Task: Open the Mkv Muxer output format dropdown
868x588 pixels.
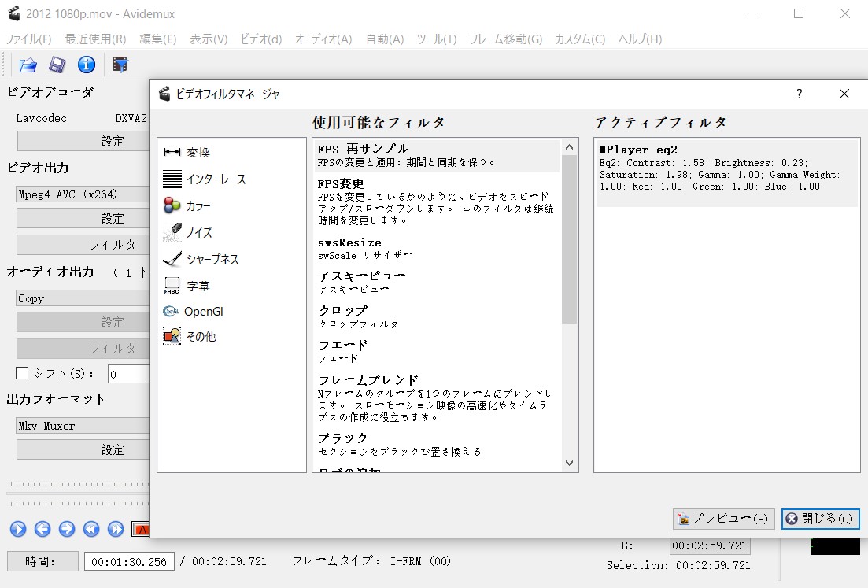Action: click(83, 426)
